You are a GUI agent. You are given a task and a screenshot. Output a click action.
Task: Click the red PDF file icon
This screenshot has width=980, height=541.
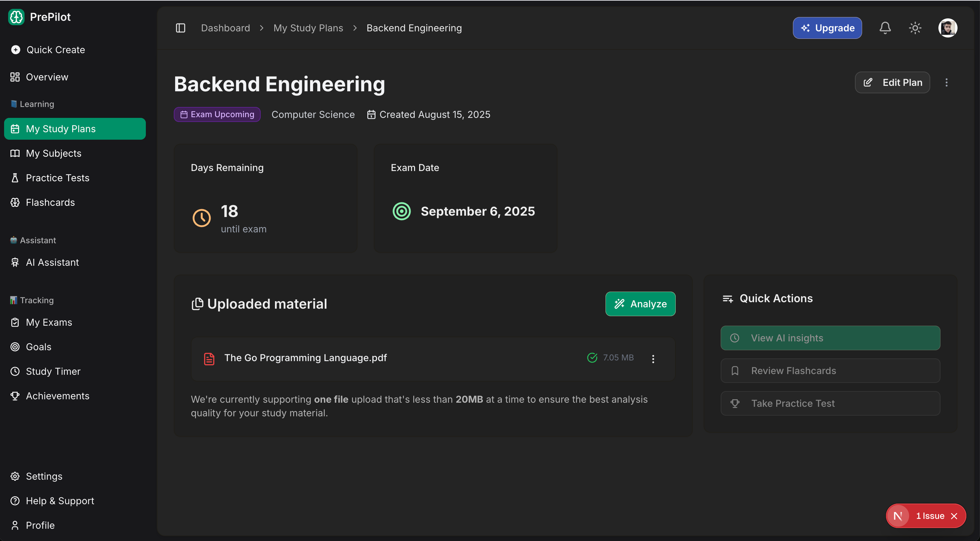[209, 358]
